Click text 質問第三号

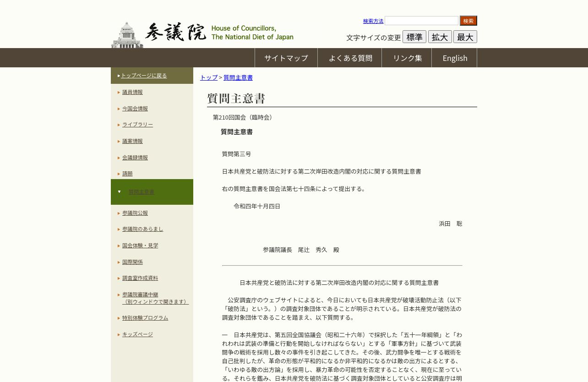236,154
